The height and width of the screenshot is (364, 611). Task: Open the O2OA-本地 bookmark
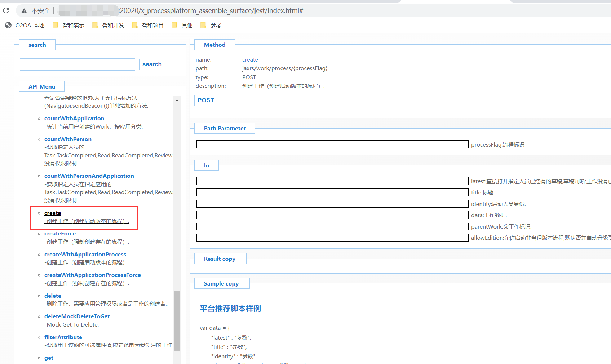[x=25, y=25]
